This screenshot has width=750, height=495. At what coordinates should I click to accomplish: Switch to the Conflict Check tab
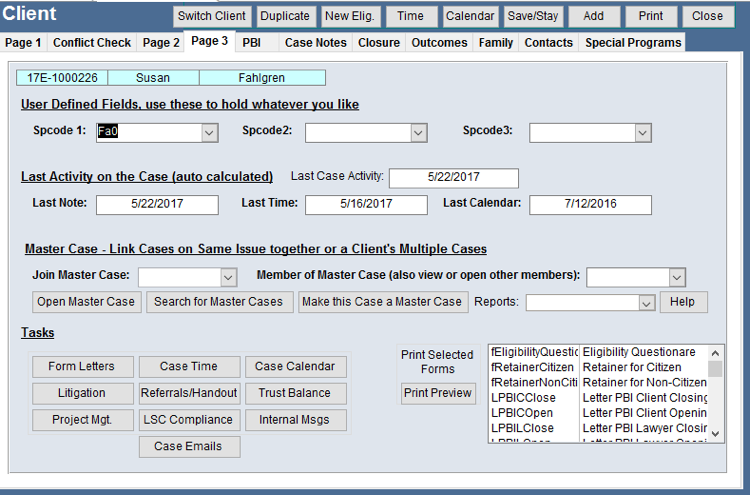[92, 43]
